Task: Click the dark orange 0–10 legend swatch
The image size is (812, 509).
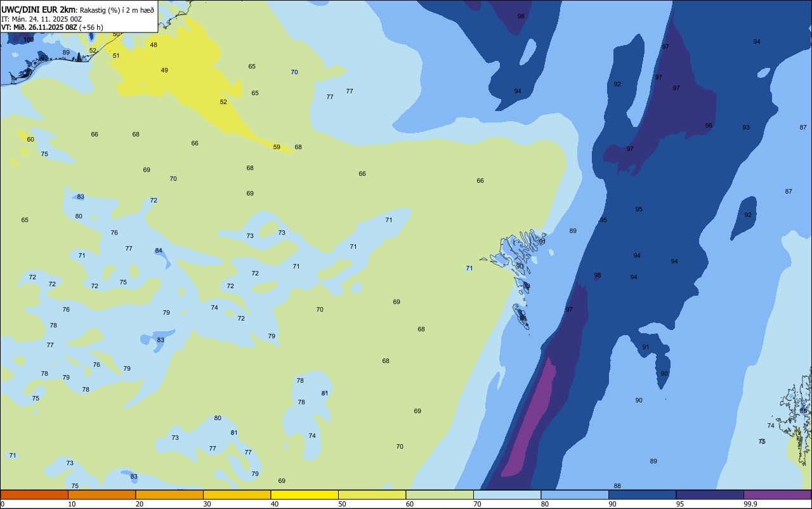Action: coord(34,494)
